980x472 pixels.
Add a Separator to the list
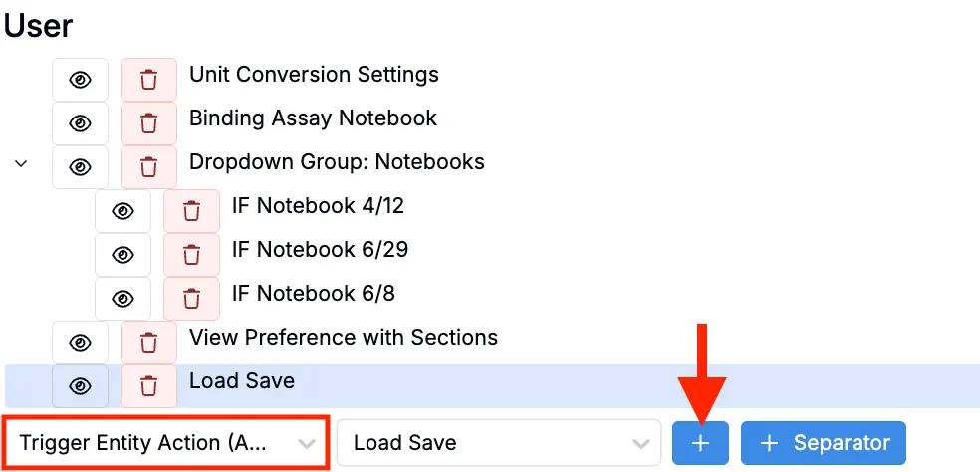(x=823, y=443)
